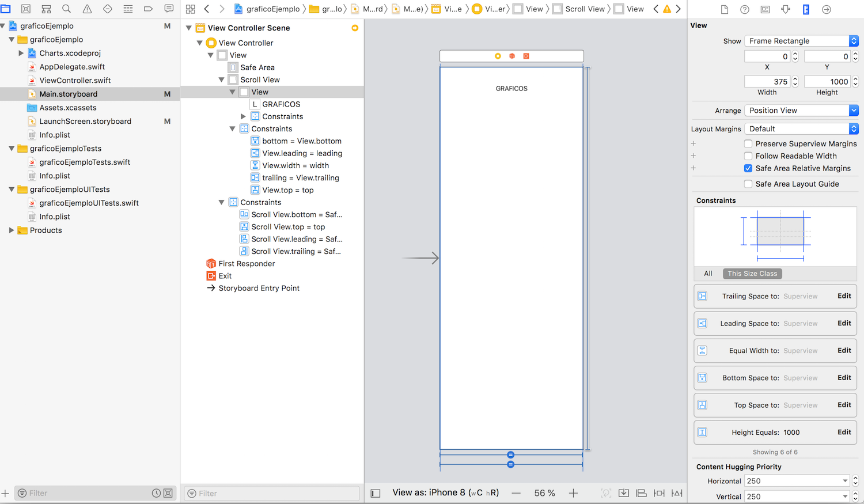
Task: Edit the Trailing Space constraint
Action: (844, 296)
